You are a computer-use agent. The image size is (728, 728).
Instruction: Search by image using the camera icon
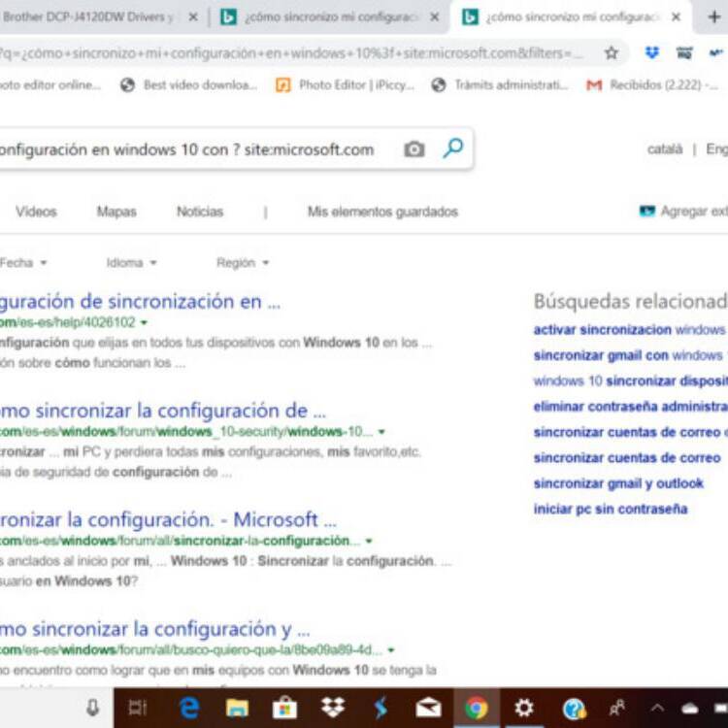pos(414,149)
